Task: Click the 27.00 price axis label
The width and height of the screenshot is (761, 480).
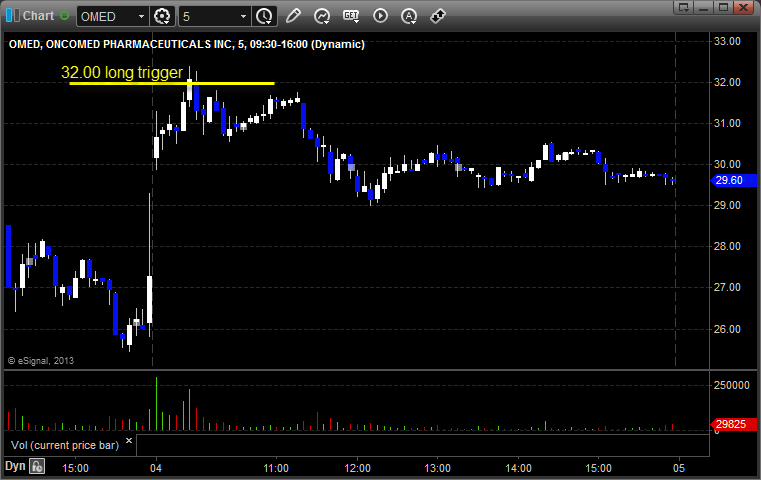Action: [727, 288]
